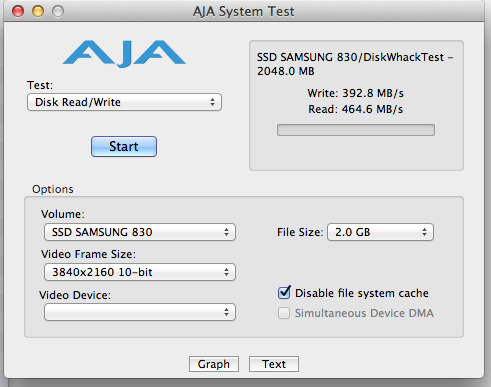This screenshot has height=387, width=491.
Task: Toggle the Simultaneous Device DMA checkbox
Action: [x=284, y=313]
